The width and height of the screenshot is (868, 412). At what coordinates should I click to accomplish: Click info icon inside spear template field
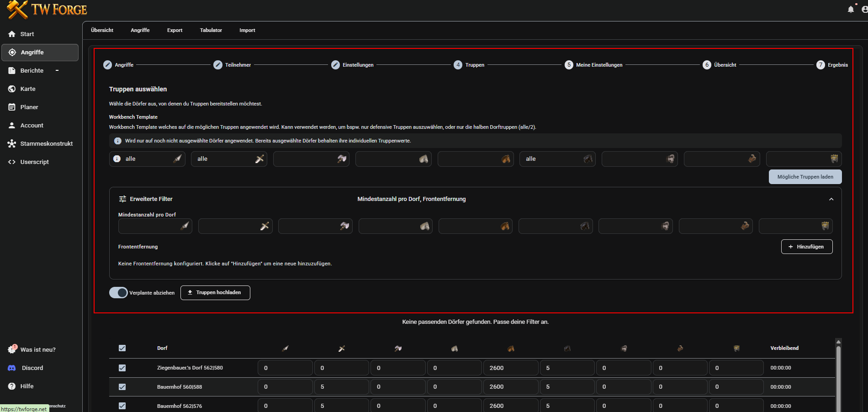click(117, 159)
